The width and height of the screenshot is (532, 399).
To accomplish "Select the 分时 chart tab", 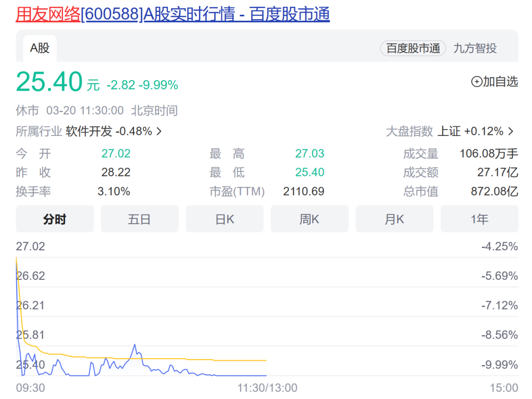I will coord(55,219).
